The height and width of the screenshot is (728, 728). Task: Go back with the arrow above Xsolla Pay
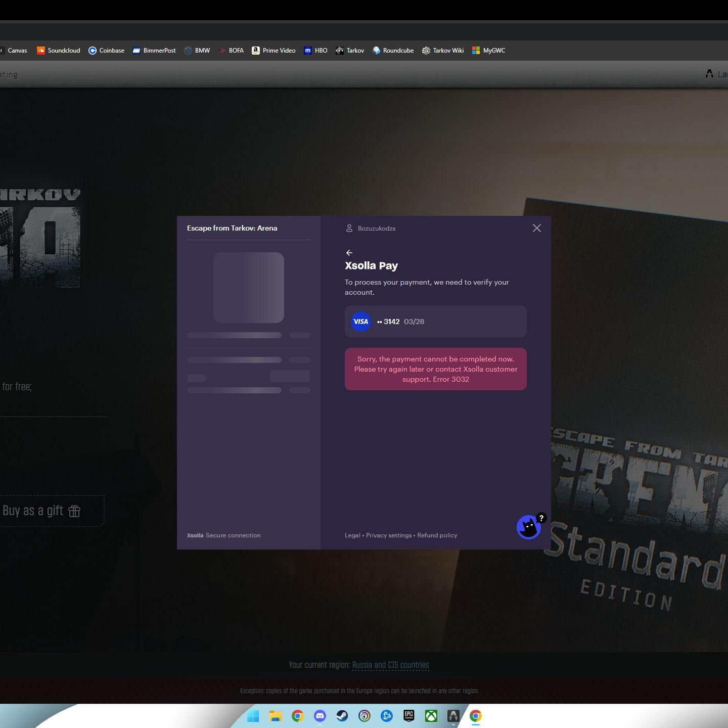[x=349, y=253]
